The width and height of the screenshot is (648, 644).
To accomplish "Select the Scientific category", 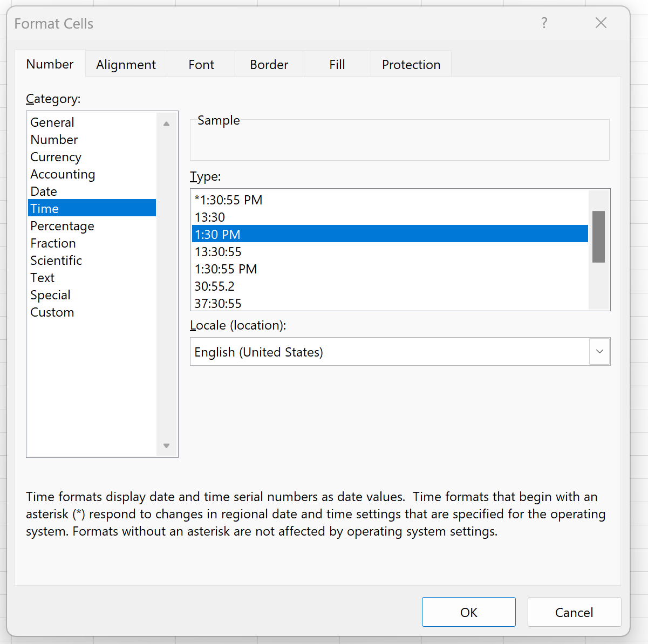I will [x=56, y=260].
